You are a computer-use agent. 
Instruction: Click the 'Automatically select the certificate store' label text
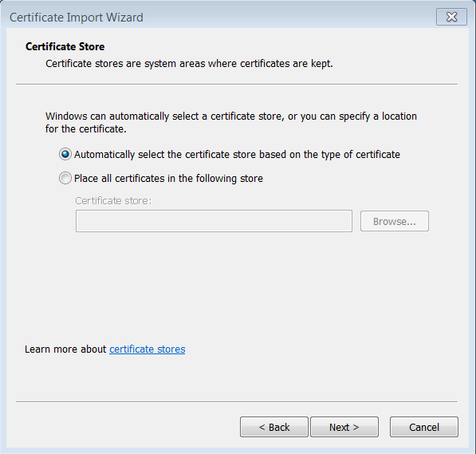237,154
